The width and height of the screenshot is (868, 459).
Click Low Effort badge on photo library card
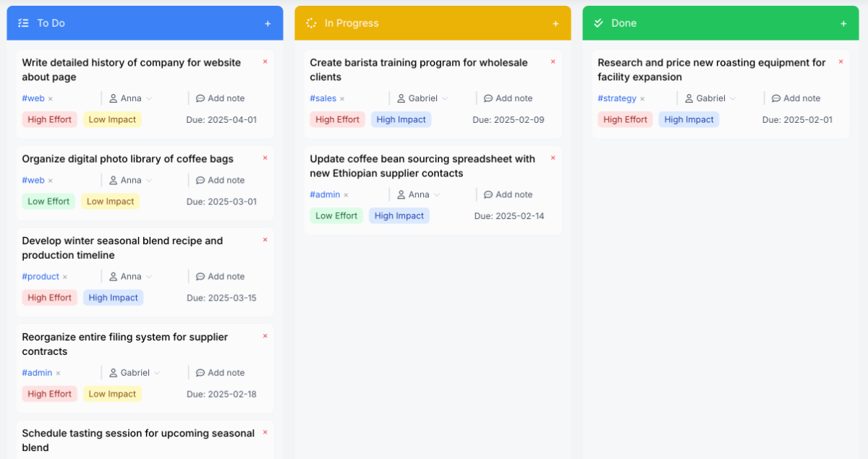coord(48,201)
